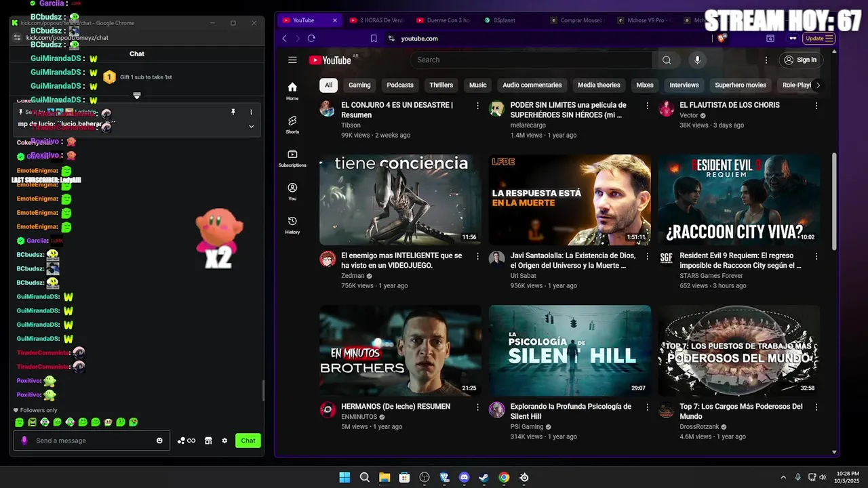Click the YouTube Search field
The width and height of the screenshot is (868, 488).
tap(532, 60)
